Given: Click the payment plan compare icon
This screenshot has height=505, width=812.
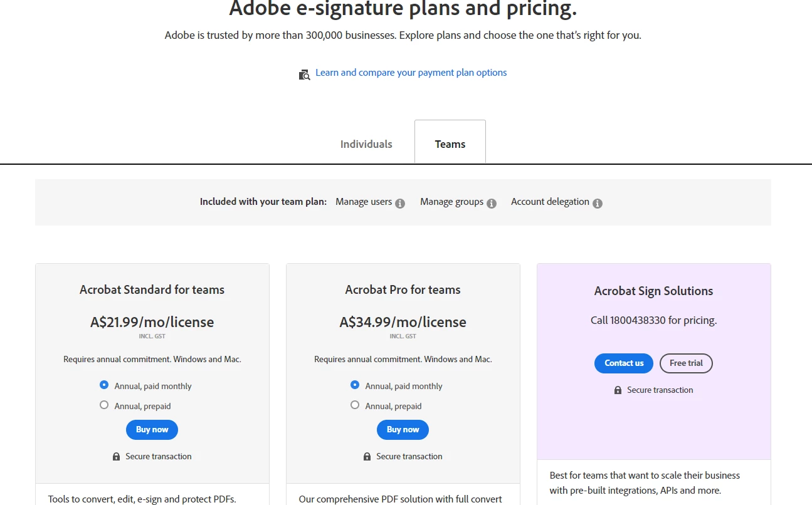Looking at the screenshot, I should (304, 75).
